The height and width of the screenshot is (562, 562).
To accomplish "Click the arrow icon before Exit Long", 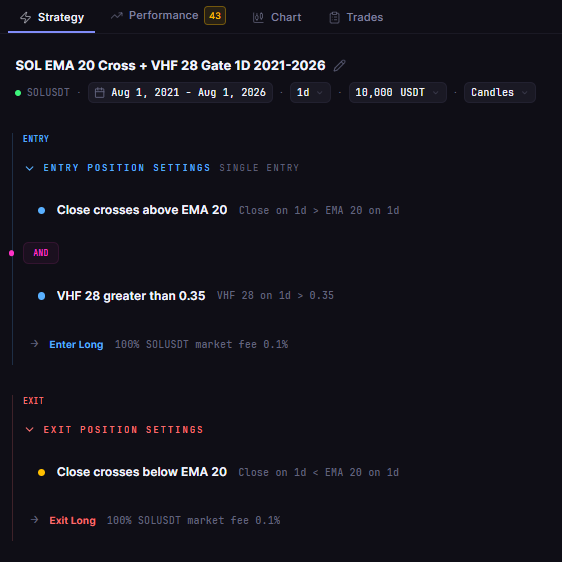I will pos(34,520).
